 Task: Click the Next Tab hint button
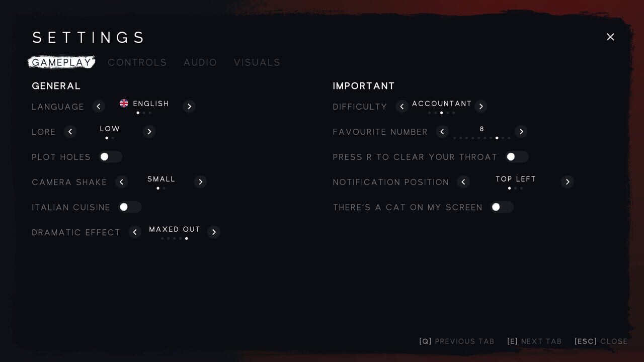pos(534,341)
